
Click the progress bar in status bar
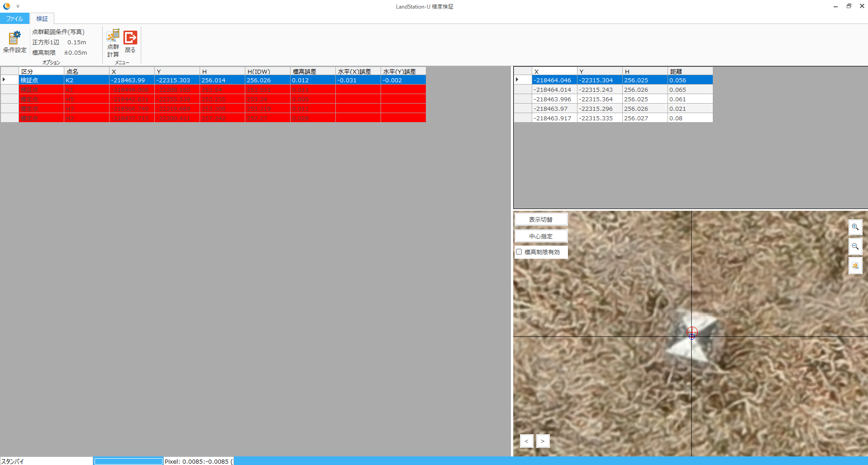(128, 461)
